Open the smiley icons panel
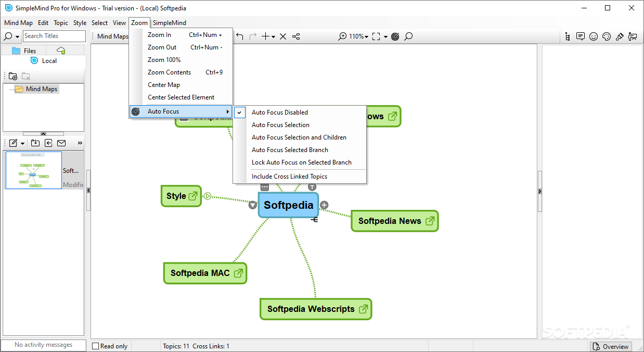 point(594,36)
